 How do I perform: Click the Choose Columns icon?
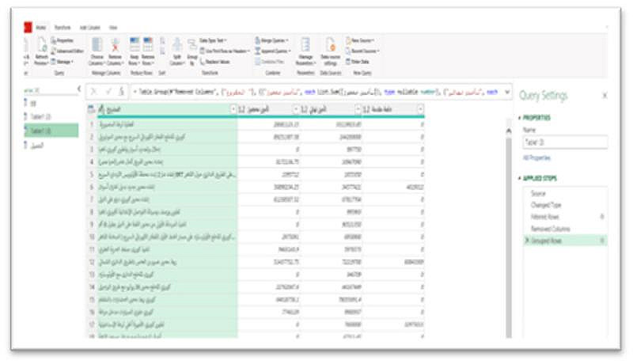(x=97, y=45)
